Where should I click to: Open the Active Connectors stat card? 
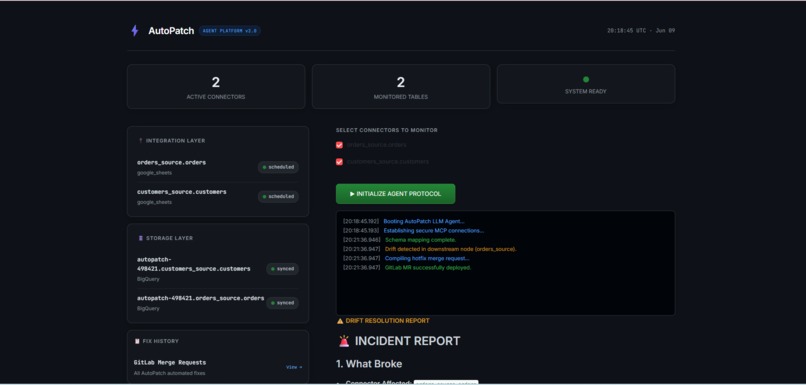click(216, 86)
